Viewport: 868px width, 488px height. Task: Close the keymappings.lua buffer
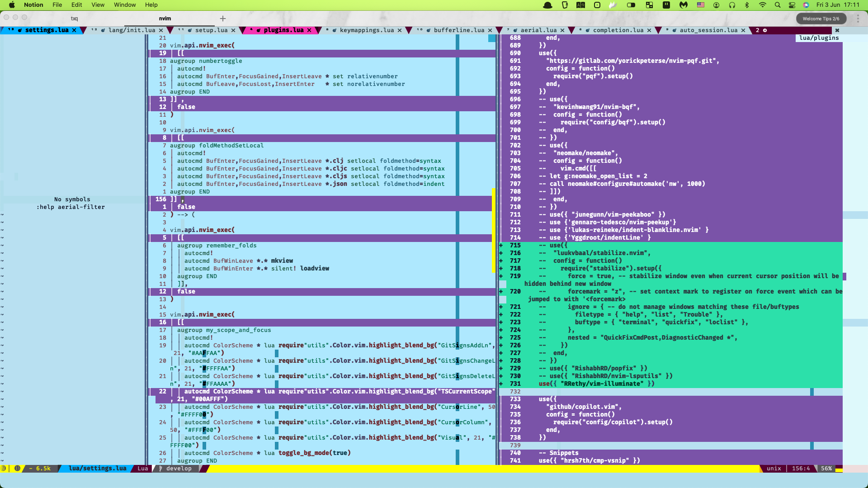[x=400, y=30]
